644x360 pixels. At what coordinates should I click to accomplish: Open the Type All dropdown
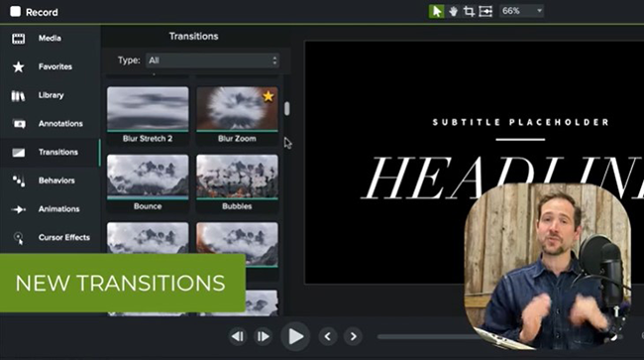tap(213, 60)
